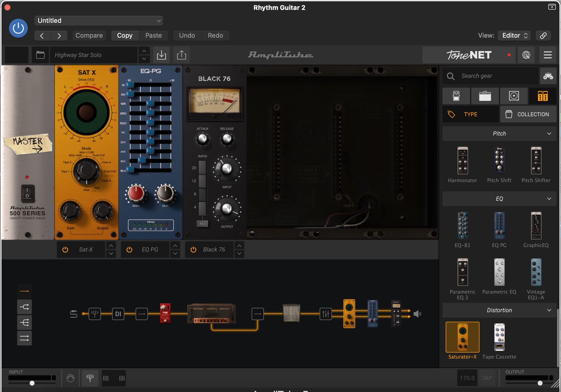561x392 pixels.
Task: Click the tuner block in signal chain
Action: (x=95, y=314)
